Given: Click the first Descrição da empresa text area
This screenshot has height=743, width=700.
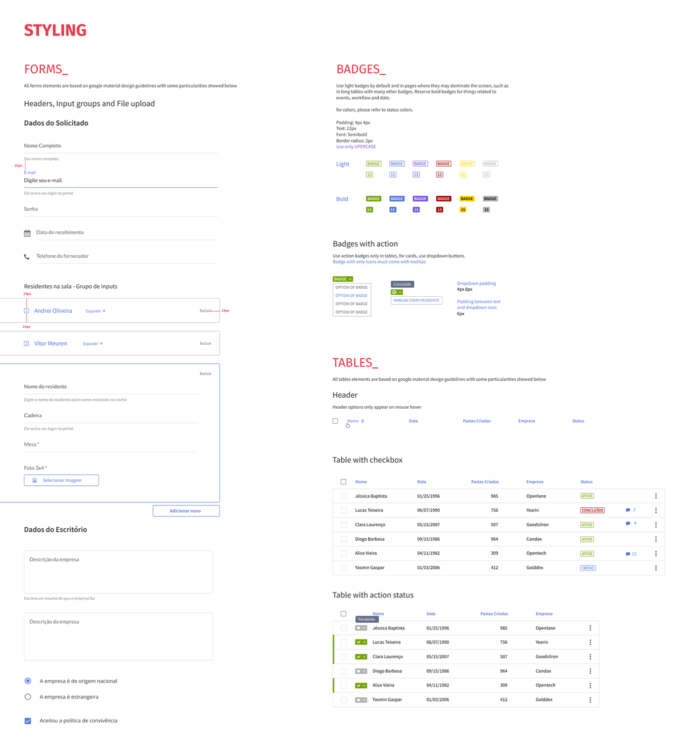Looking at the screenshot, I should (x=118, y=572).
